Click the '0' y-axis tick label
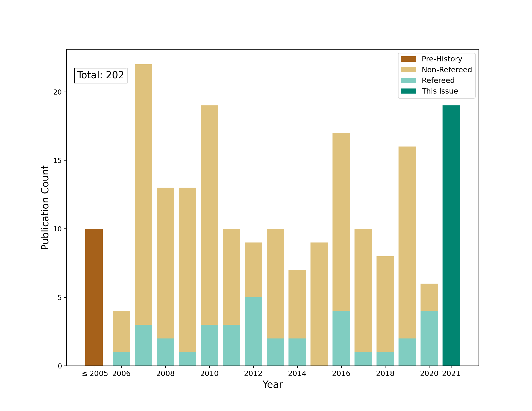 [60, 366]
